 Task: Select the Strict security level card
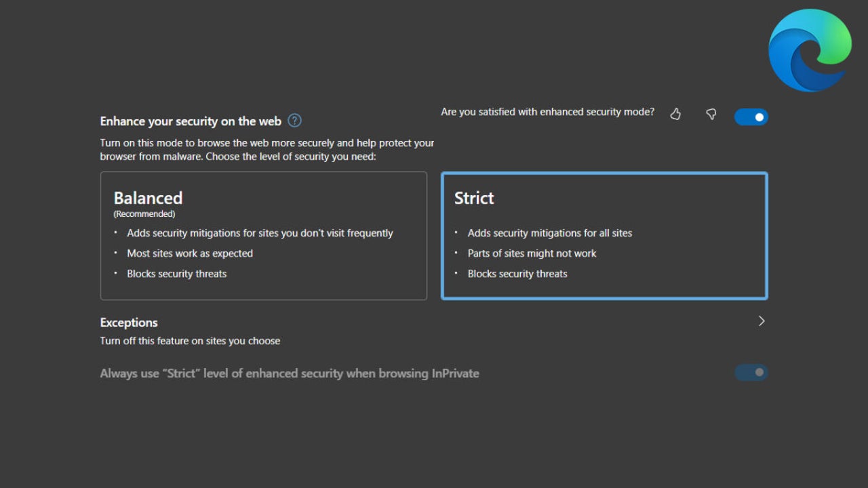[x=604, y=235]
